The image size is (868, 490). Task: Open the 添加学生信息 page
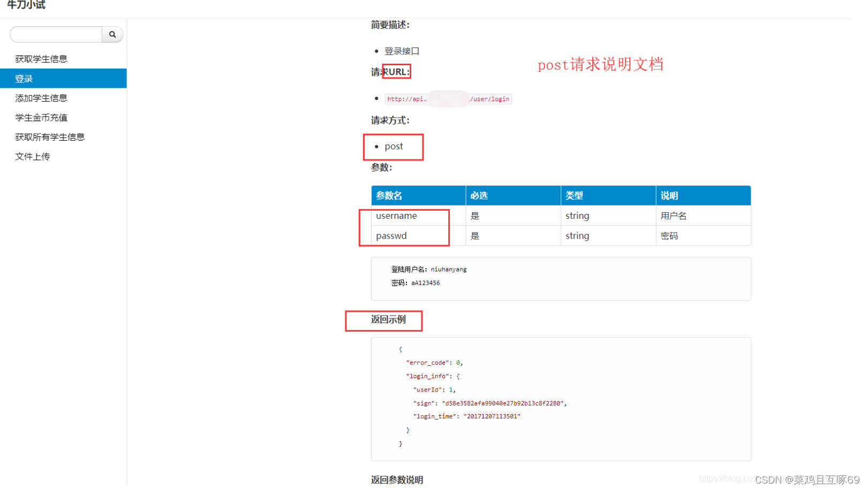(x=41, y=98)
